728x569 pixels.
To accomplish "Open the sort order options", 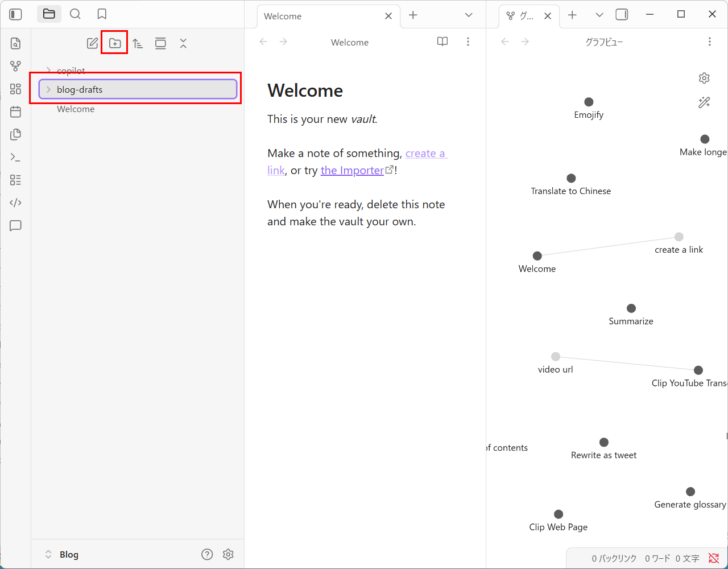I will 138,43.
